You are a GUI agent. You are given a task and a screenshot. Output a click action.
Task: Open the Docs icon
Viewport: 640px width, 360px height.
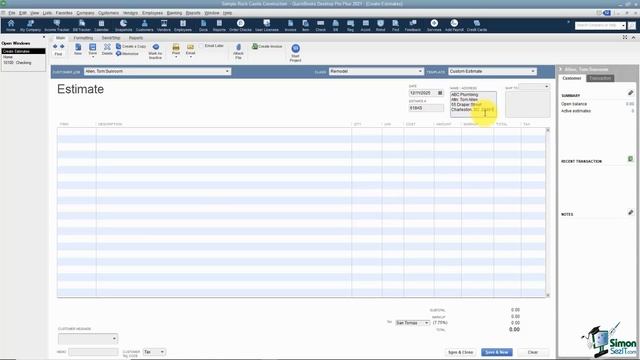click(203, 25)
